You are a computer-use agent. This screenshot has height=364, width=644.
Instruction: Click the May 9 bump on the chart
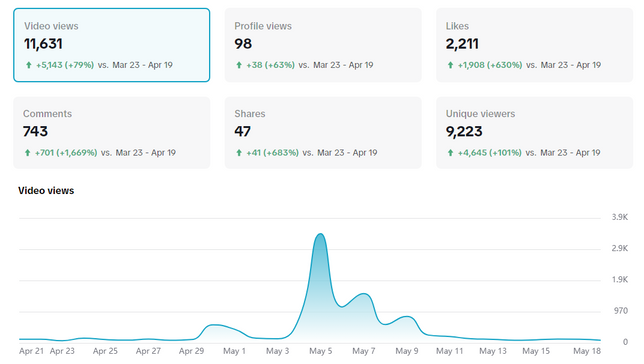pyautogui.click(x=407, y=317)
